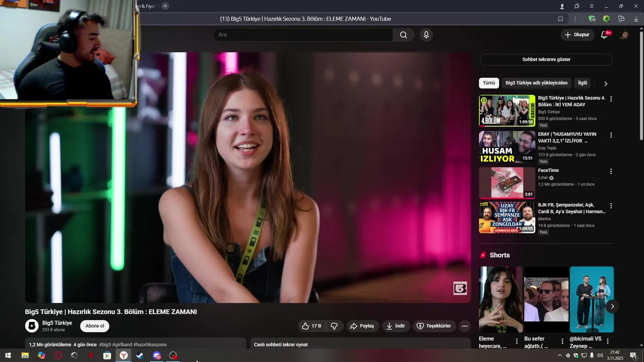Open Windows notification center icon
Image resolution: width=644 pixels, height=362 pixels.
click(x=633, y=355)
